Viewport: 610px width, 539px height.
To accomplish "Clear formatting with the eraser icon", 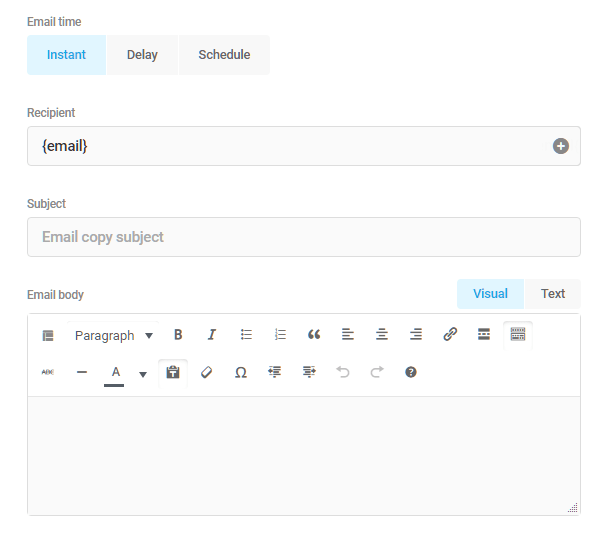I will pyautogui.click(x=207, y=372).
